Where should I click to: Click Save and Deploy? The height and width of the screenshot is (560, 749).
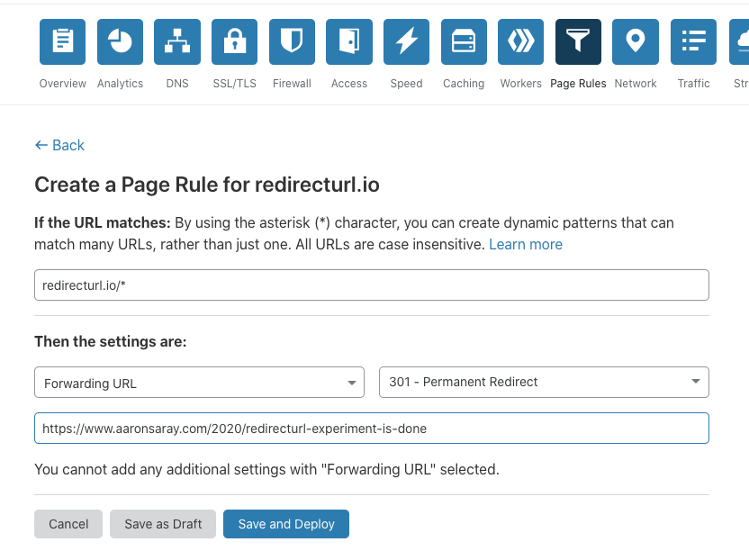(286, 524)
